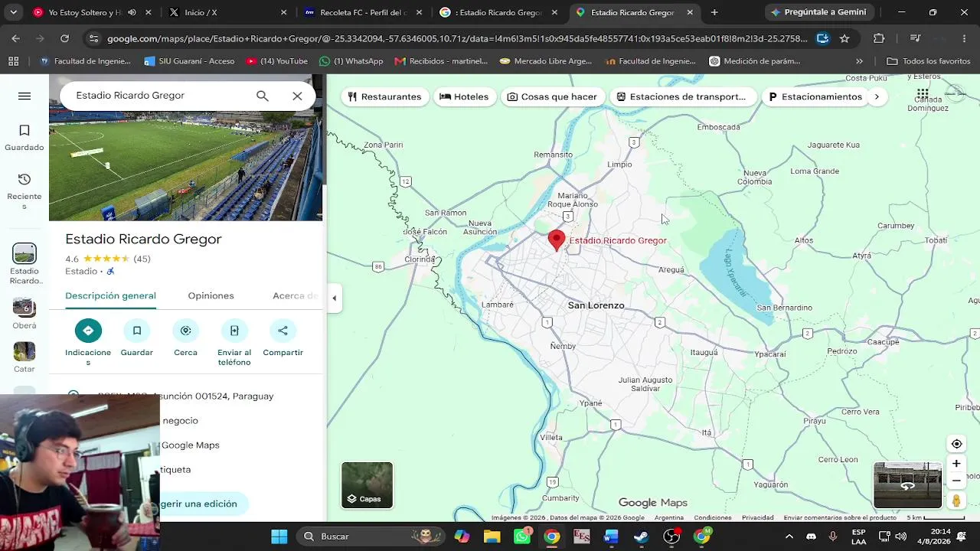Mute the Yo Estoy Soltero tab audio
The height and width of the screenshot is (551, 980).
[132, 12]
